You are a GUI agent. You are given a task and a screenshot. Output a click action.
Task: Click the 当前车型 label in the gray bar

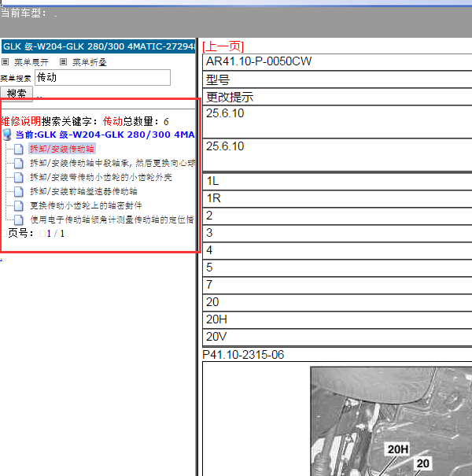pos(23,13)
